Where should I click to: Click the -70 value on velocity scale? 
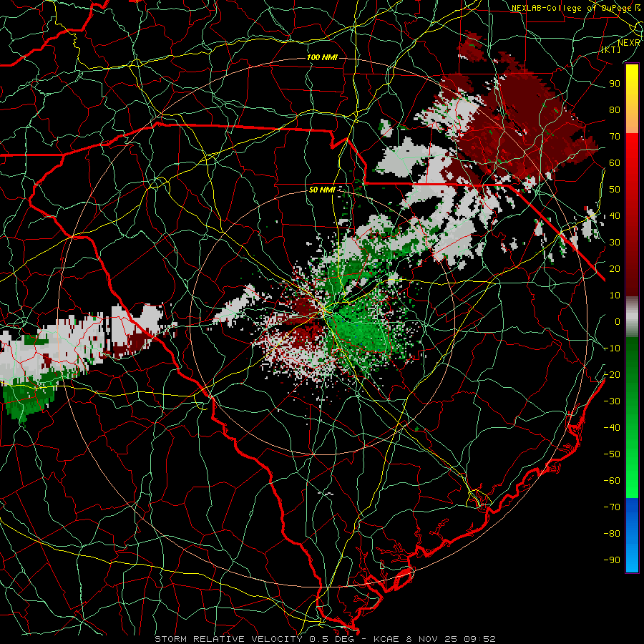coord(612,507)
